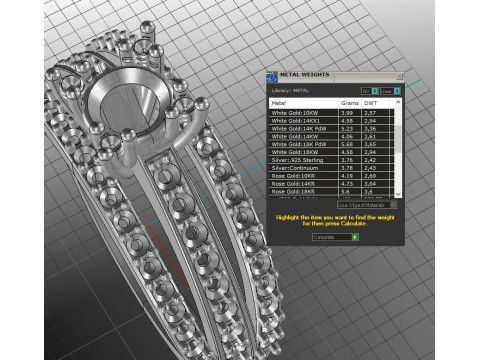The width and height of the screenshot is (480, 360).
Task: Select the Silver:Continuum row
Action: pos(332,168)
